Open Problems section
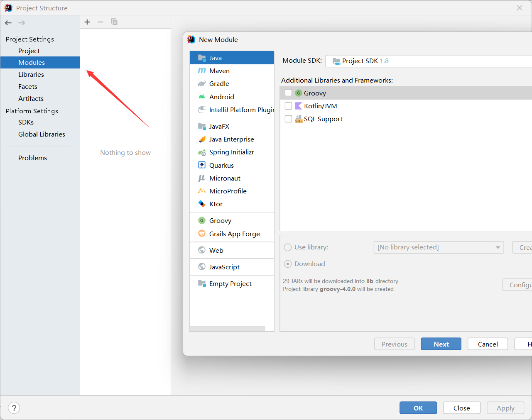Screen dimensions: 532x420 coord(40,158)
